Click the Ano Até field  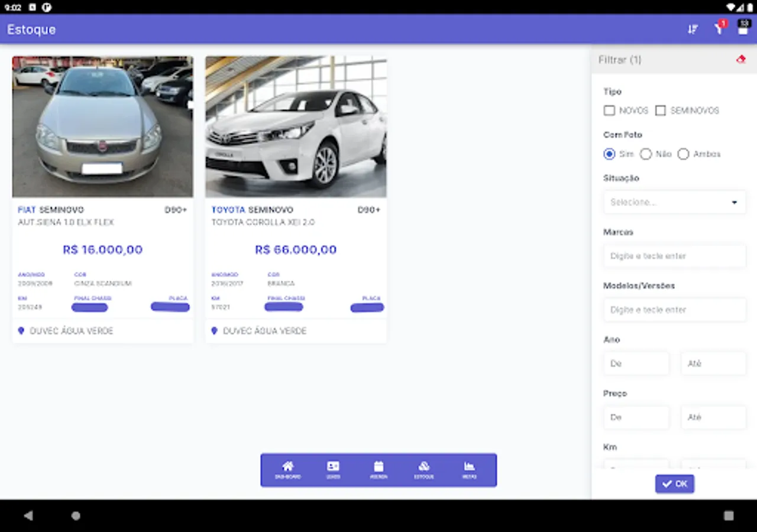click(714, 364)
